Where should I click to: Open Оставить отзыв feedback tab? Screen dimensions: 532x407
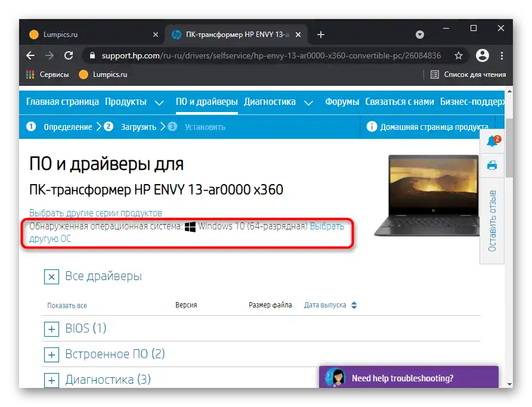point(492,221)
